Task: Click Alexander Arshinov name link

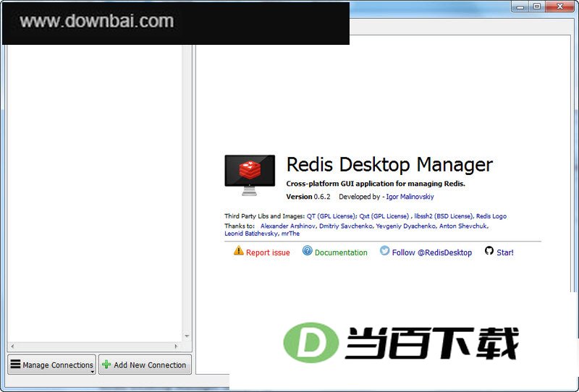Action: [x=288, y=226]
